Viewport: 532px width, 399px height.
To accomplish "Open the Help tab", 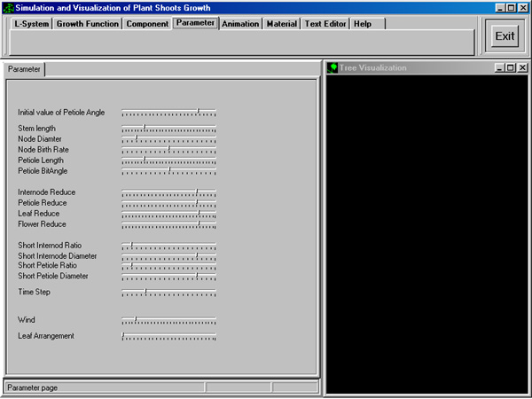I will (x=367, y=24).
